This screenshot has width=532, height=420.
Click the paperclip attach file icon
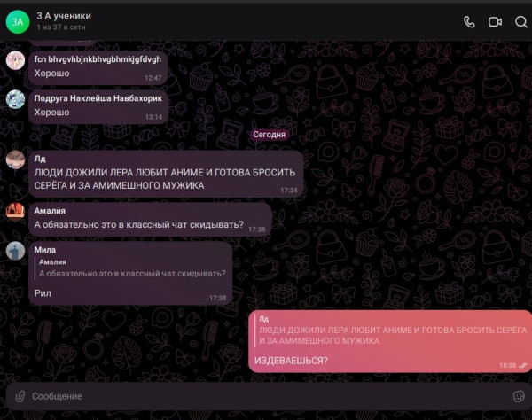19,395
